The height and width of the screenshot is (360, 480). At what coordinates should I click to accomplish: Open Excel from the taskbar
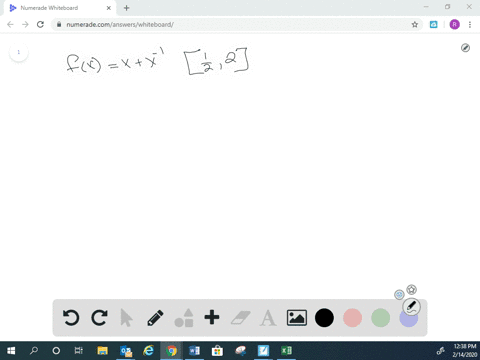(x=286, y=350)
